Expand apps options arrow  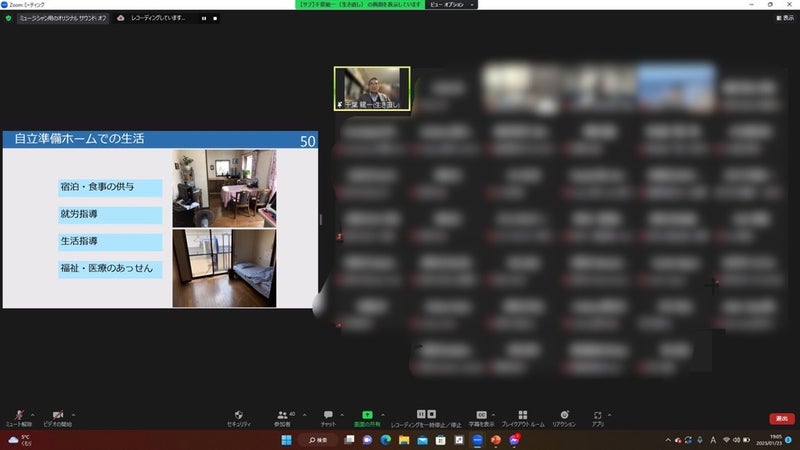pyautogui.click(x=609, y=415)
